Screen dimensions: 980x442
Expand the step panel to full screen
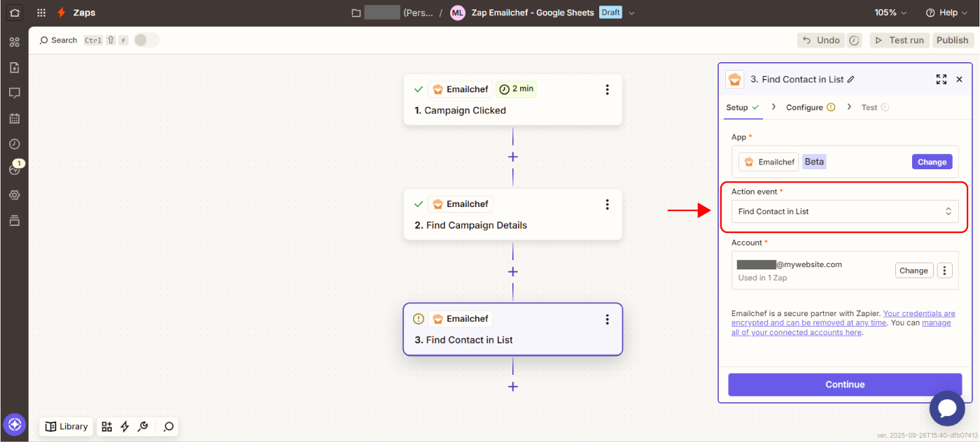(x=941, y=80)
